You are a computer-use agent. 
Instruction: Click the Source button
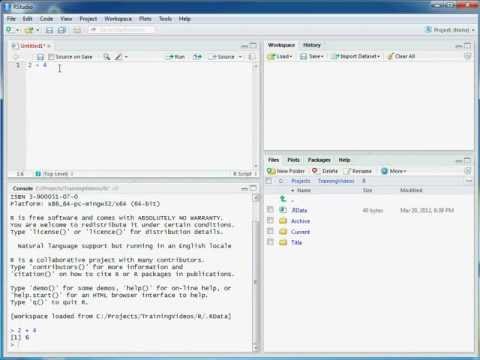[222, 57]
